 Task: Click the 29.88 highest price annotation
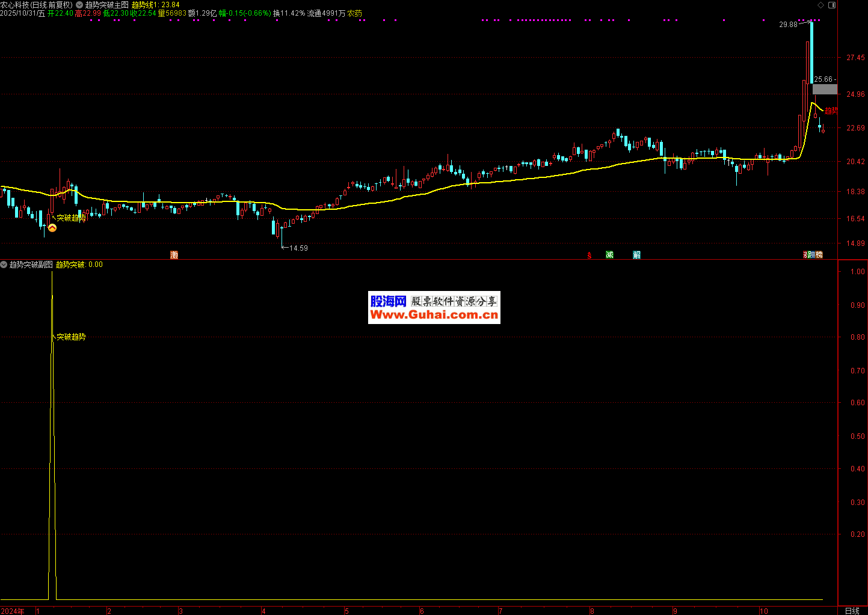tap(788, 25)
